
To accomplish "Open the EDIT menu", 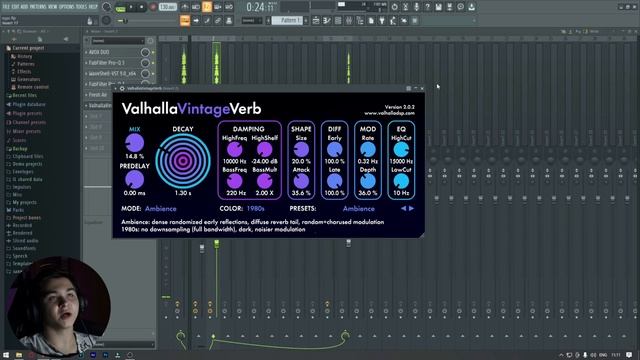I will pyautogui.click(x=15, y=7).
